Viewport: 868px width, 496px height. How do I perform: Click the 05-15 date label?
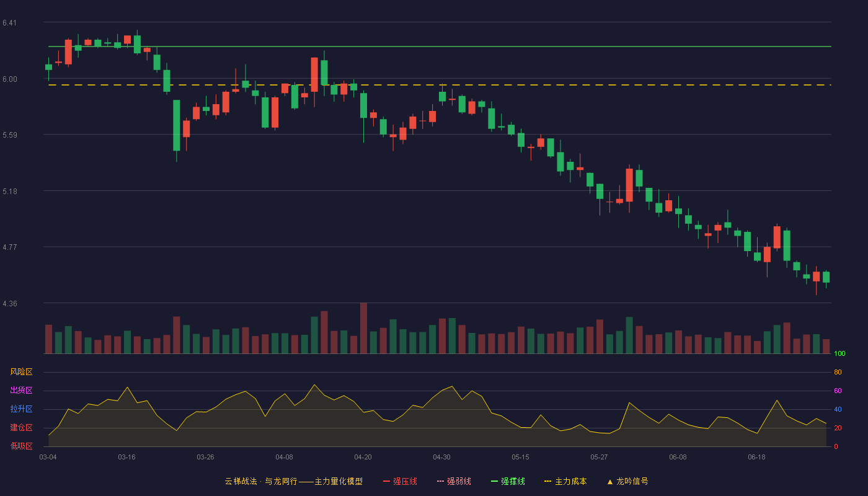[x=520, y=457]
